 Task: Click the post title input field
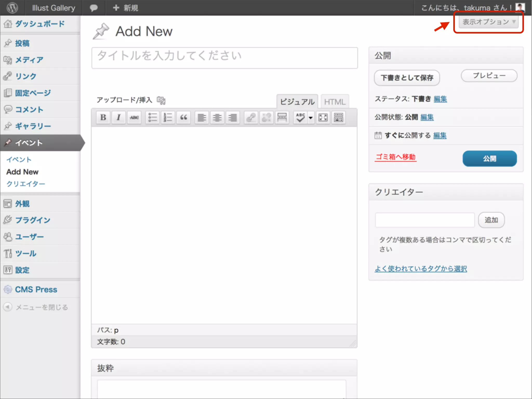(224, 58)
